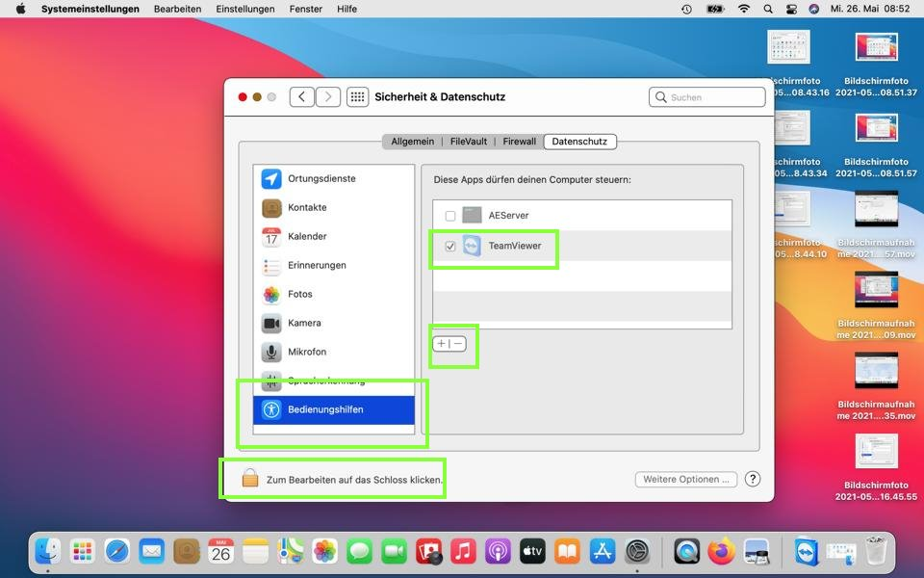Open Maps from the Dock
Image resolution: width=924 pixels, height=578 pixels.
tap(291, 552)
